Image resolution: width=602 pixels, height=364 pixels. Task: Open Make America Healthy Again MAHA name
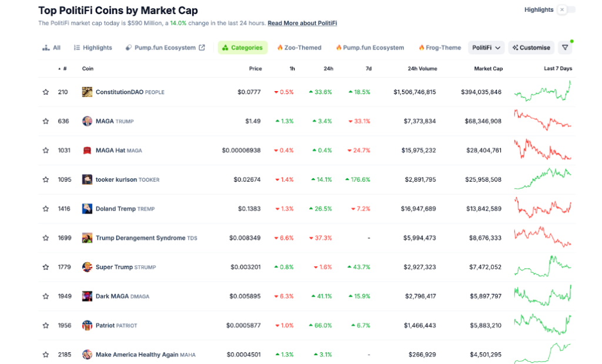point(146,355)
